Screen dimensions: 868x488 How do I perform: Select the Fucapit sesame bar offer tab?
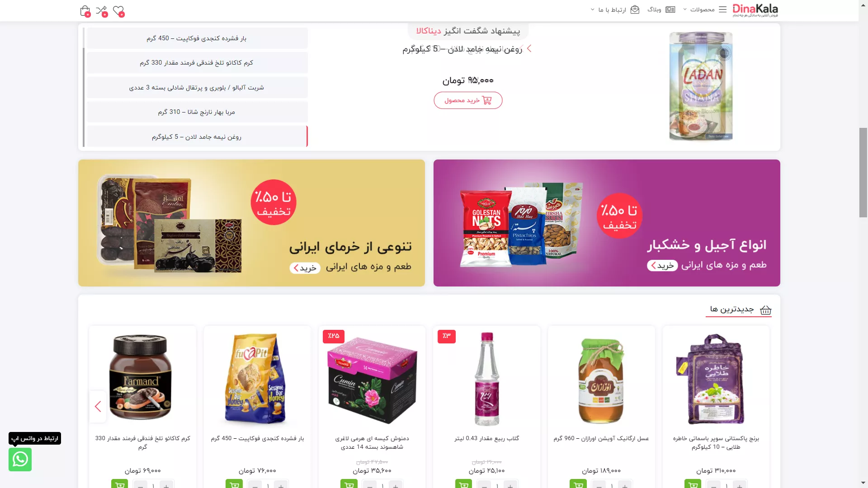(197, 38)
